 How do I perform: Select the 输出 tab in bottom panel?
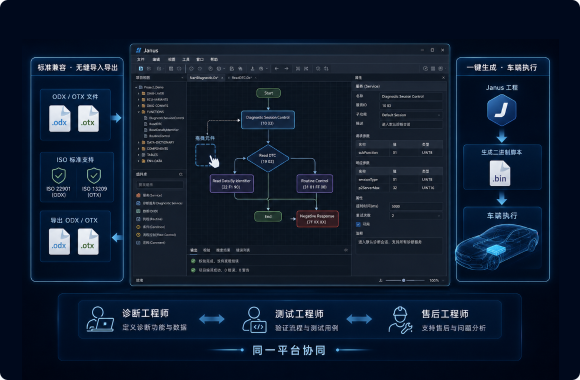pyautogui.click(x=193, y=250)
